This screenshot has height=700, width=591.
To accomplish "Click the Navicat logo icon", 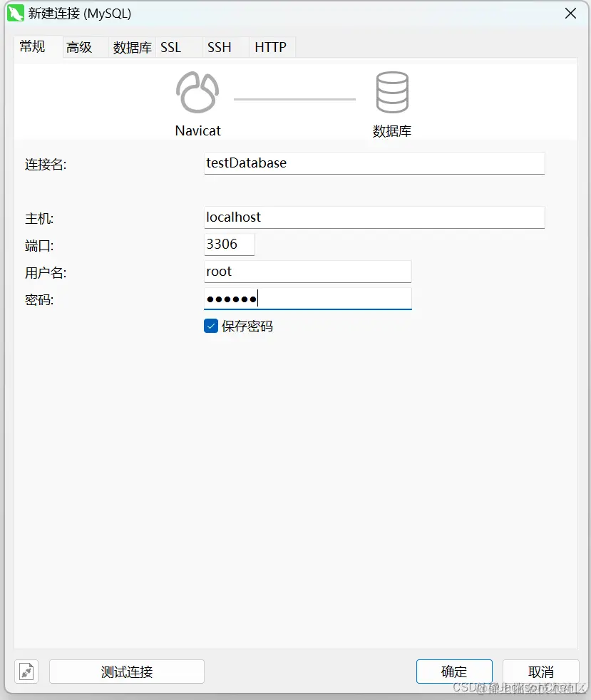I will coord(197,92).
